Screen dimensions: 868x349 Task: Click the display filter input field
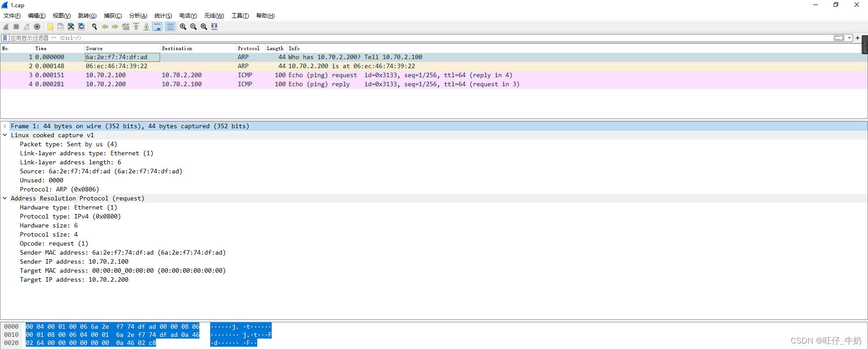(x=420, y=38)
